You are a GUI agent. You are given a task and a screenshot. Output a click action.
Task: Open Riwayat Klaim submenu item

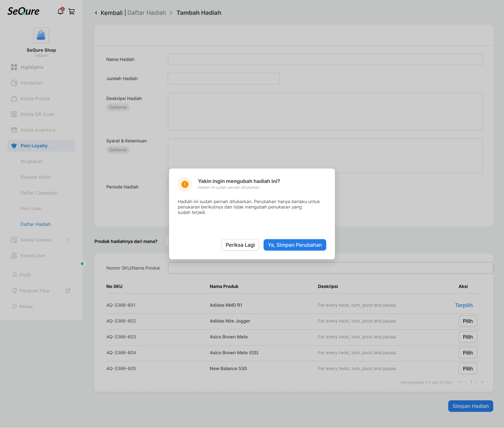click(x=36, y=177)
